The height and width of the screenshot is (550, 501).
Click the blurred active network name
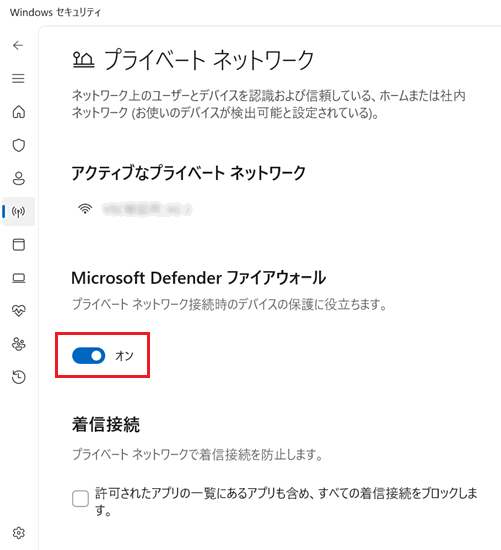coord(147,209)
